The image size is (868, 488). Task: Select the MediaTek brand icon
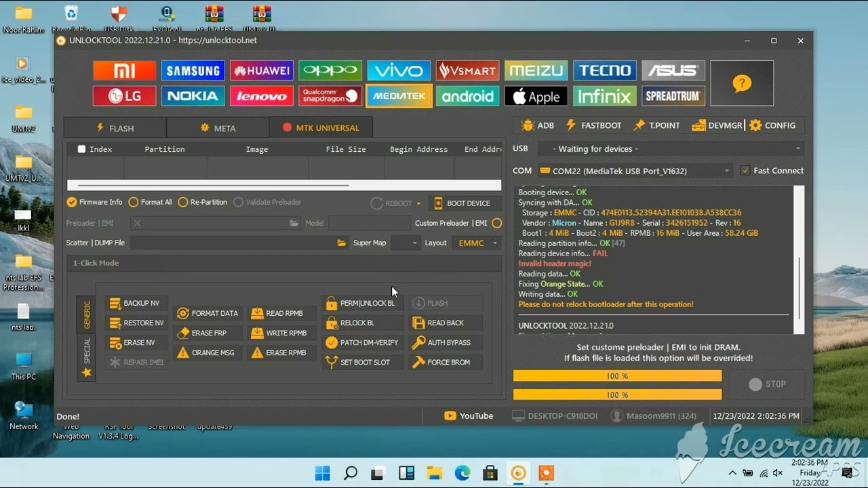point(399,96)
